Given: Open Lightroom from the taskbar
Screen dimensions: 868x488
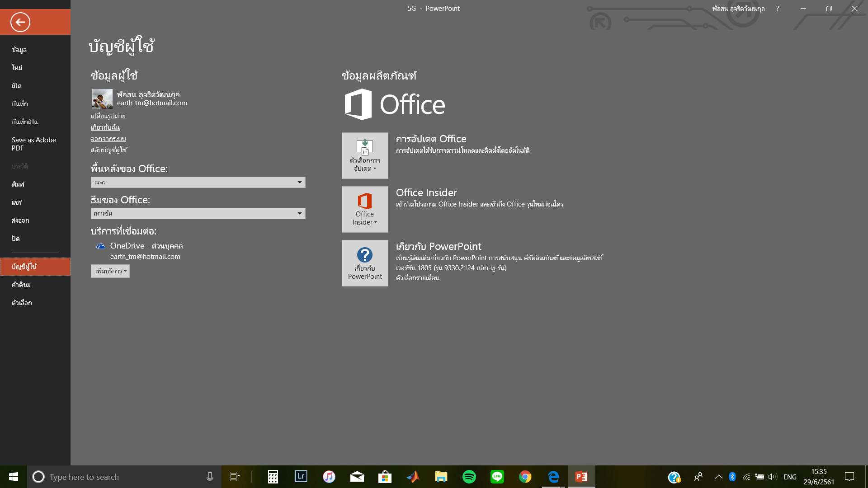Looking at the screenshot, I should pos(301,477).
